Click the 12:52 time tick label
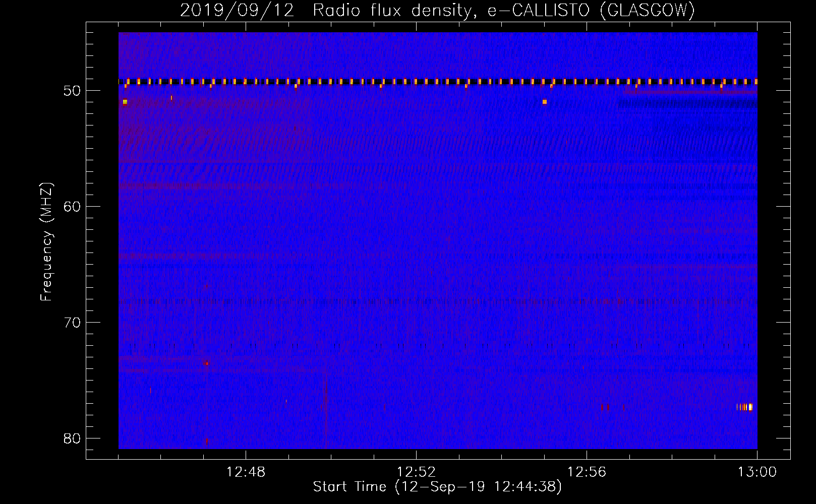 (416, 472)
